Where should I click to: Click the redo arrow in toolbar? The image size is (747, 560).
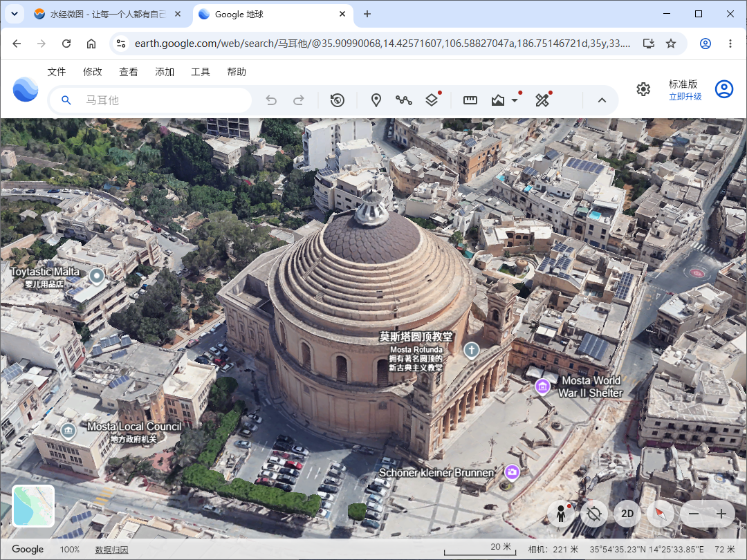299,100
